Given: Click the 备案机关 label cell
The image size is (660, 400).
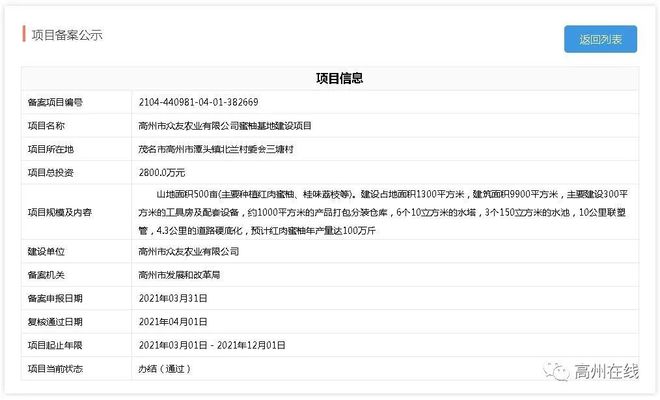Looking at the screenshot, I should click(x=77, y=275).
